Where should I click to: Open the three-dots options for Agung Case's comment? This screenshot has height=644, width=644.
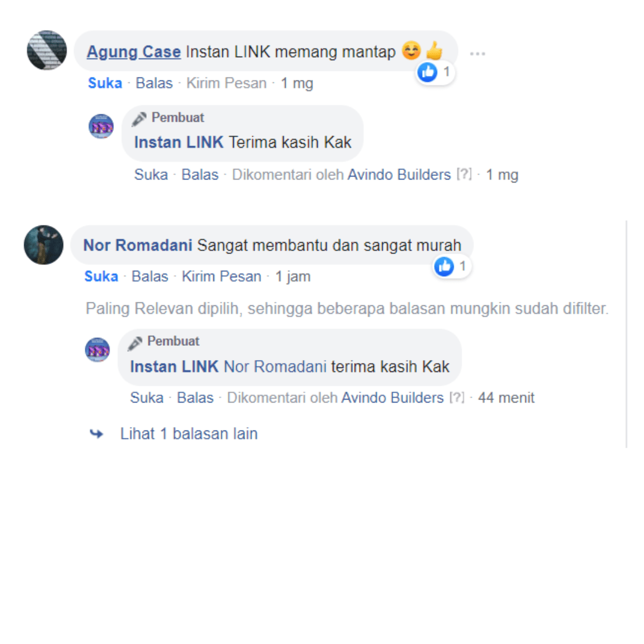[477, 54]
